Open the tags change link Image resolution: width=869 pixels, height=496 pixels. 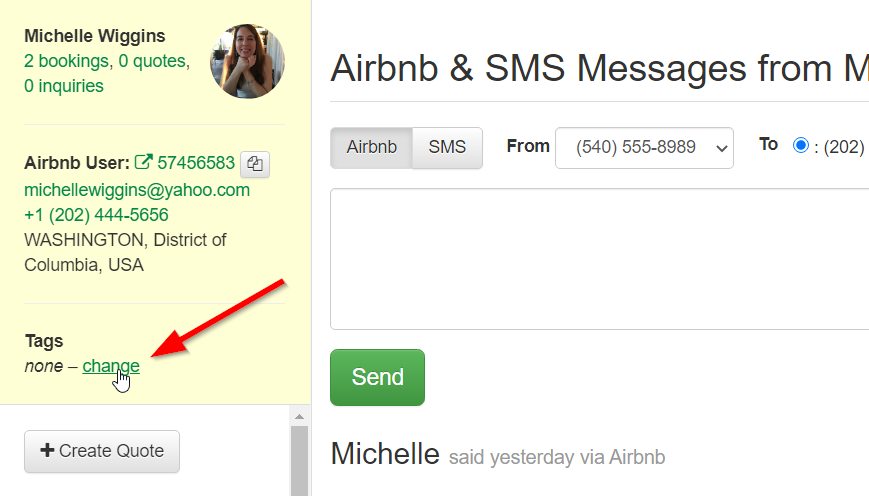point(111,366)
